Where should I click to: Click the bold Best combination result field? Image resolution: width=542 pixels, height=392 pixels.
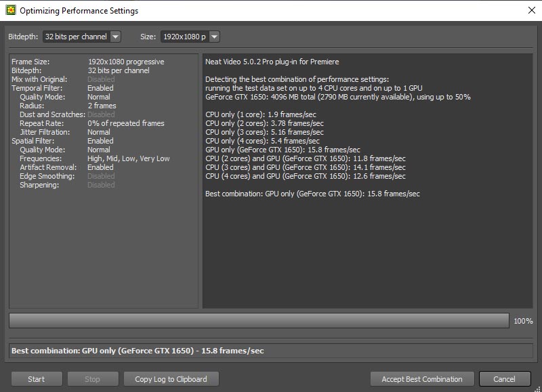[270, 351]
